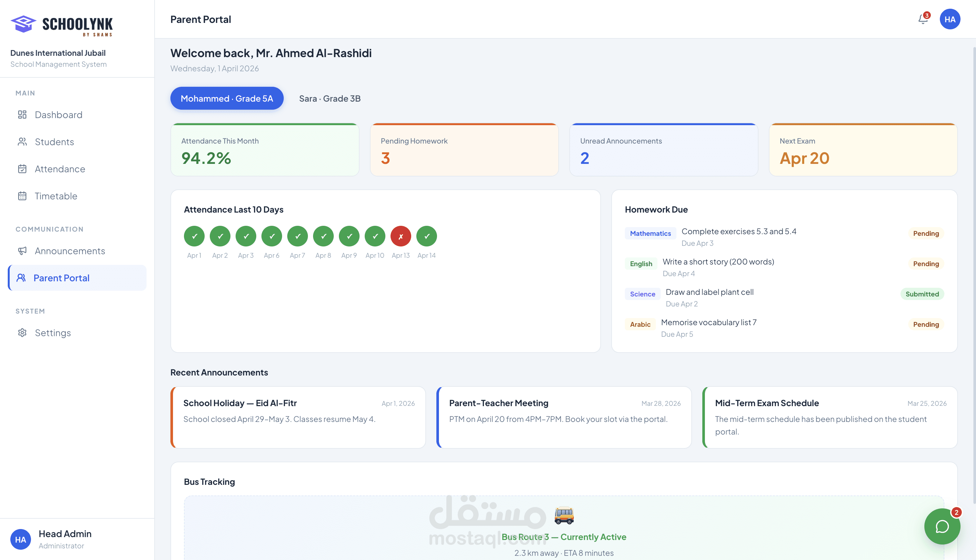The height and width of the screenshot is (560, 976).
Task: Click the Attendance calendar-check icon
Action: (x=22, y=169)
